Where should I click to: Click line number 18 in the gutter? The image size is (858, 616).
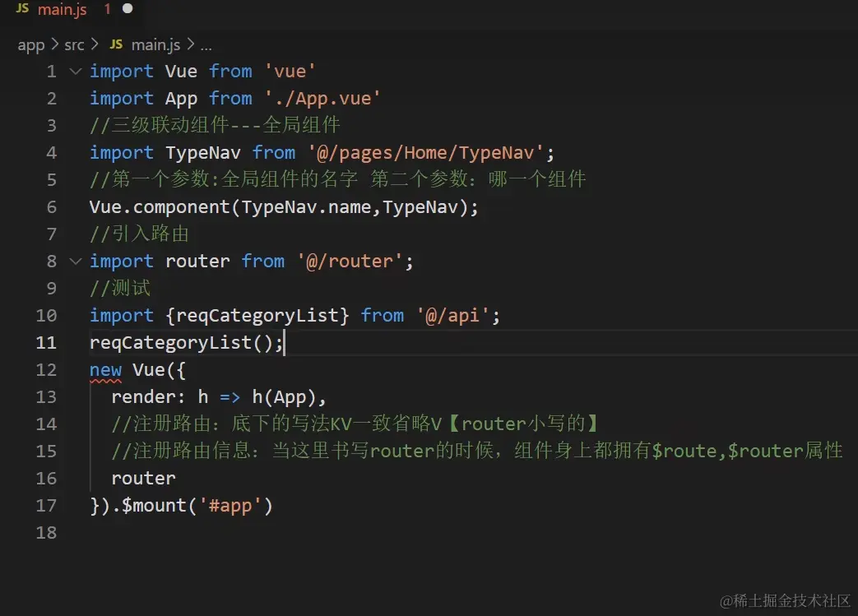pos(46,533)
